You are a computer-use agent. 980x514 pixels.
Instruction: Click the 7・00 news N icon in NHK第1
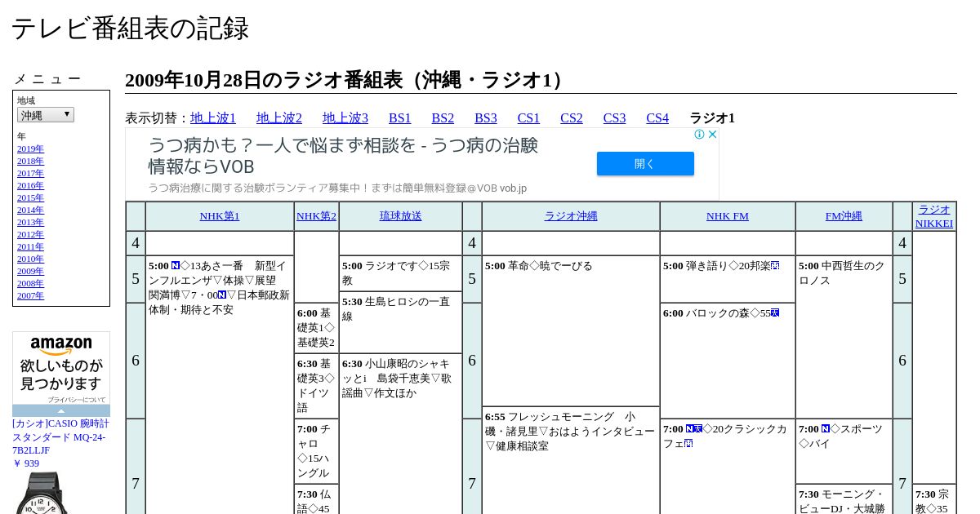(x=222, y=295)
